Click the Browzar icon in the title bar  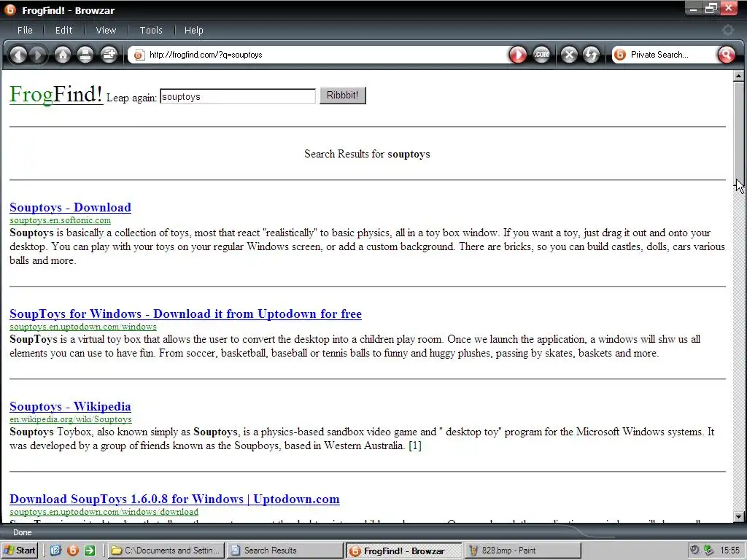point(10,10)
